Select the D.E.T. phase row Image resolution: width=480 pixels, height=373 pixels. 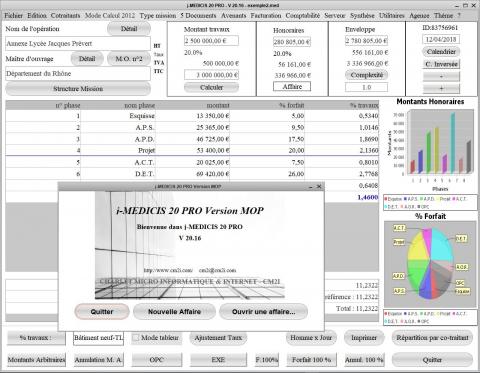[192, 174]
